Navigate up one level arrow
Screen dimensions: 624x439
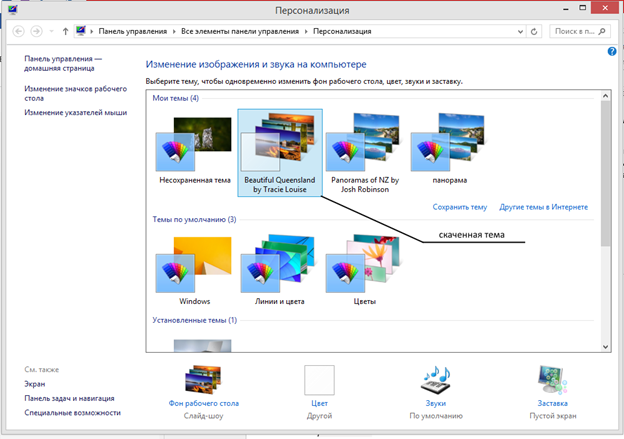coord(65,31)
